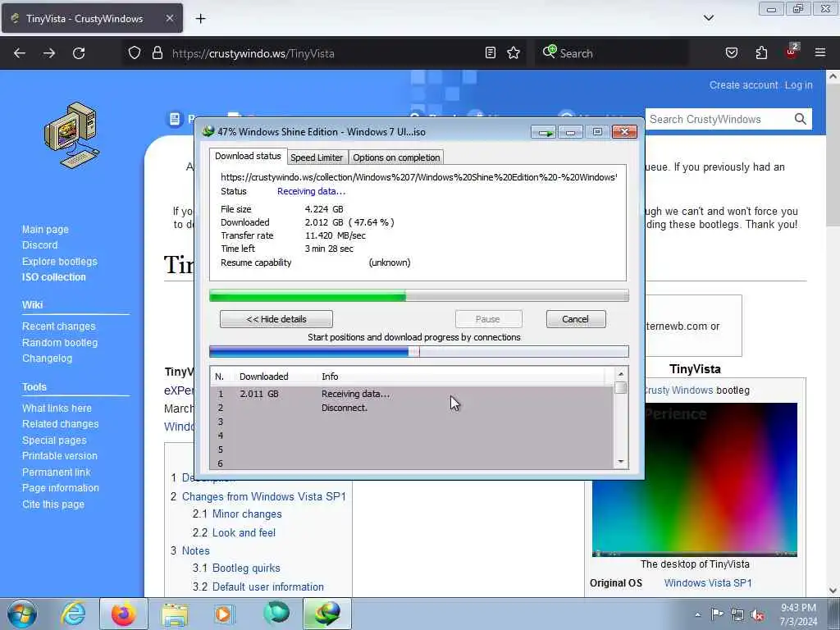
Task: Close the TinyVista browser tab
Action: [169, 18]
